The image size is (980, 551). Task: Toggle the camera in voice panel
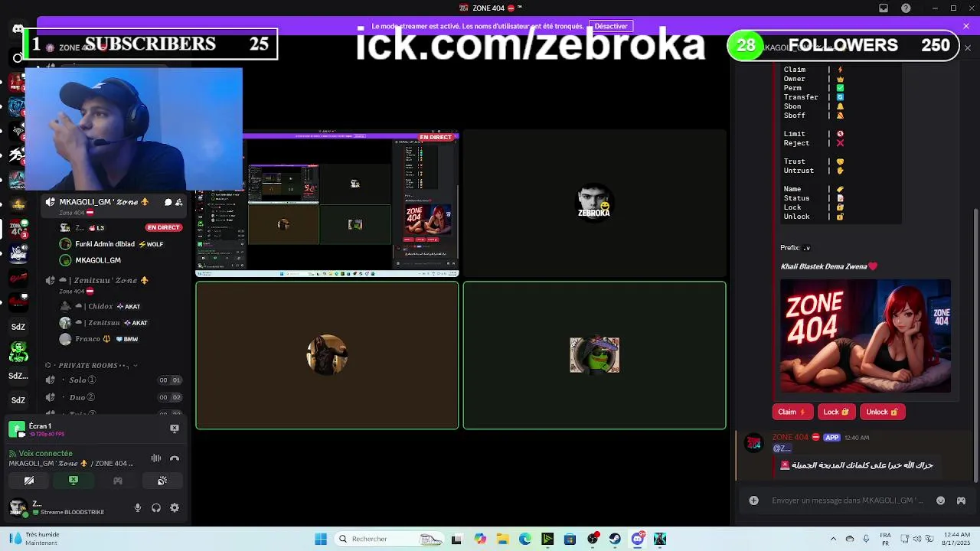29,481
